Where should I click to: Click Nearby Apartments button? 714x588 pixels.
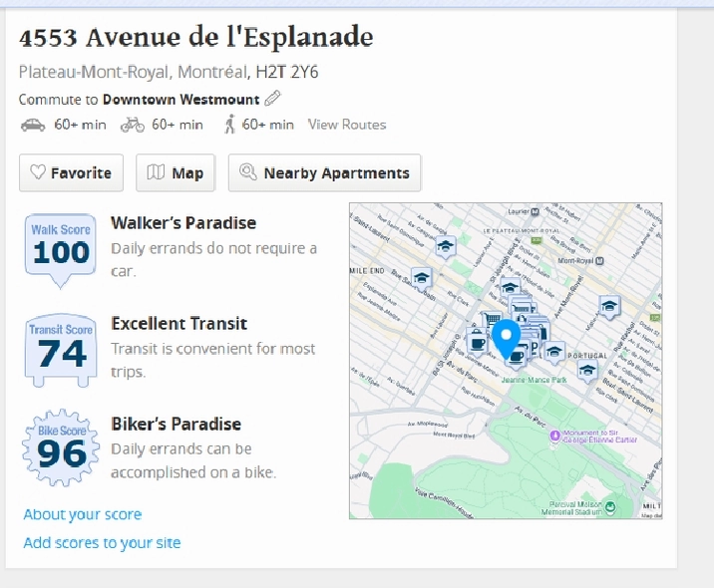coord(325,173)
